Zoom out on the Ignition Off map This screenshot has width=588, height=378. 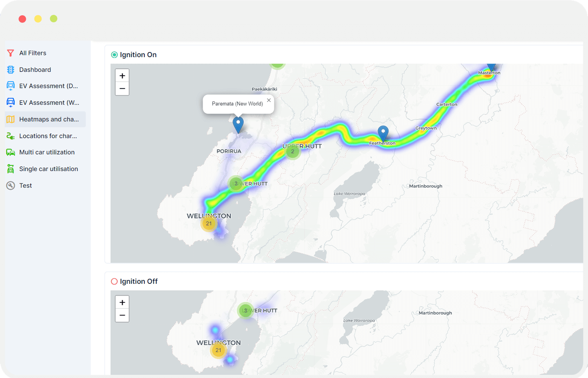pyautogui.click(x=122, y=315)
